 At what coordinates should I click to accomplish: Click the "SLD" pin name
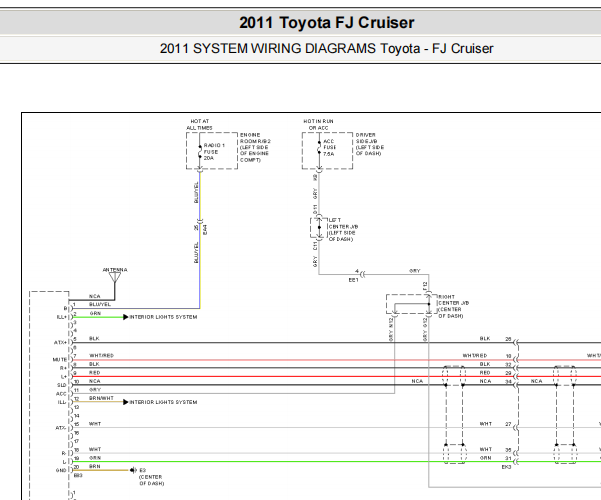pos(62,385)
